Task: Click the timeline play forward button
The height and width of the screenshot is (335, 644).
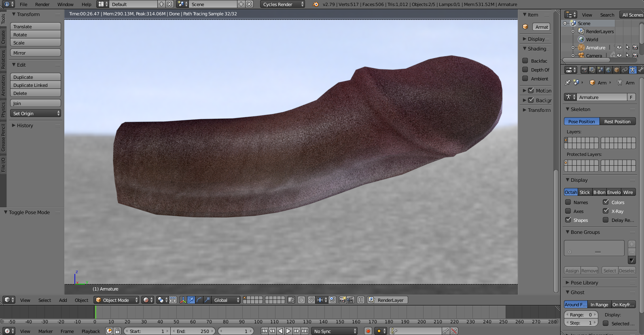Action: point(288,331)
